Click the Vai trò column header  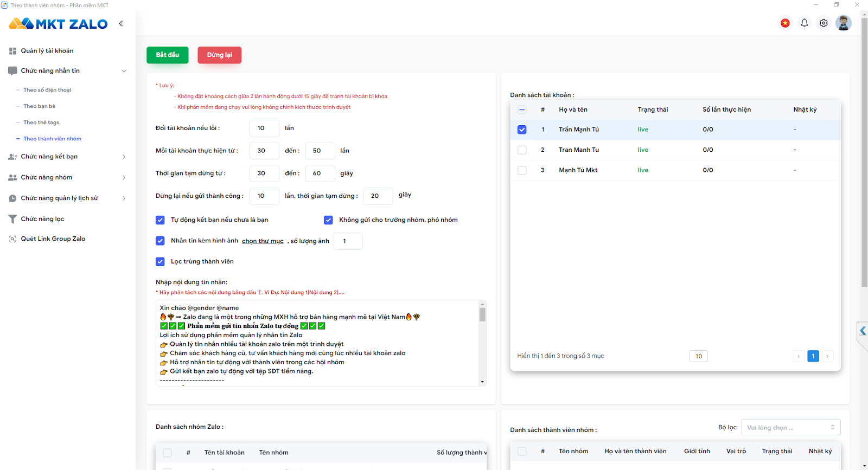click(x=736, y=451)
